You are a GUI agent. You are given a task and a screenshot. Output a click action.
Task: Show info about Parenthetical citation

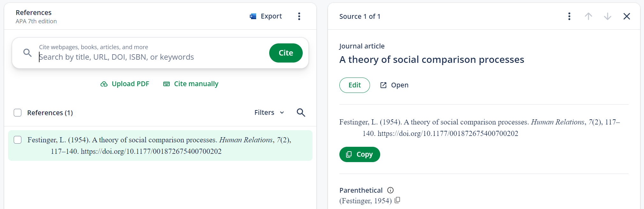(390, 190)
